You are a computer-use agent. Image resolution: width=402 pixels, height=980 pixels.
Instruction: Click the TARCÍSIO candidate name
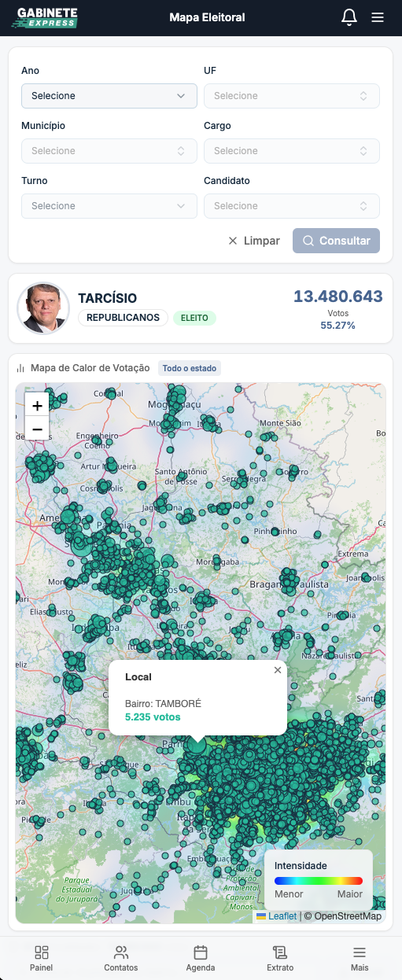pos(107,298)
